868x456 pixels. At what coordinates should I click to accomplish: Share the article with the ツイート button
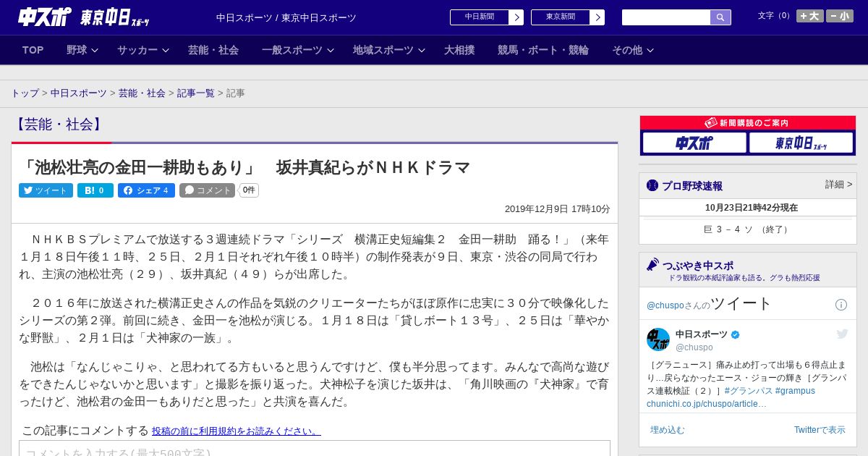point(46,190)
